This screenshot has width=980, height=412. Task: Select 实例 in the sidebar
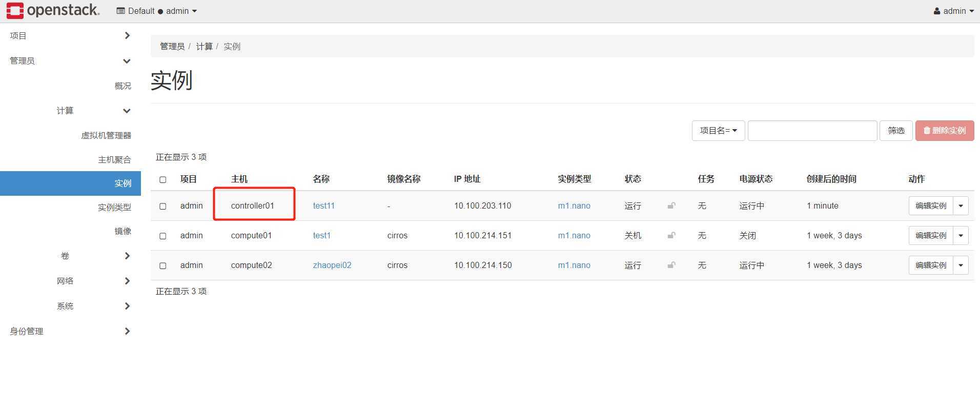[x=70, y=183]
